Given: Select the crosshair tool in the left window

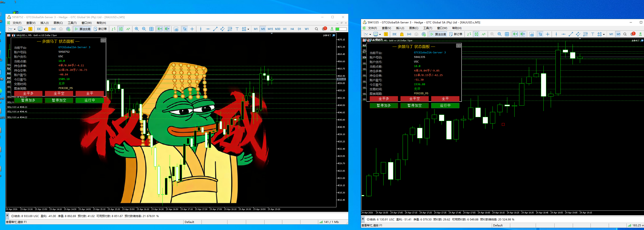Looking at the screenshot, I should coord(192,29).
